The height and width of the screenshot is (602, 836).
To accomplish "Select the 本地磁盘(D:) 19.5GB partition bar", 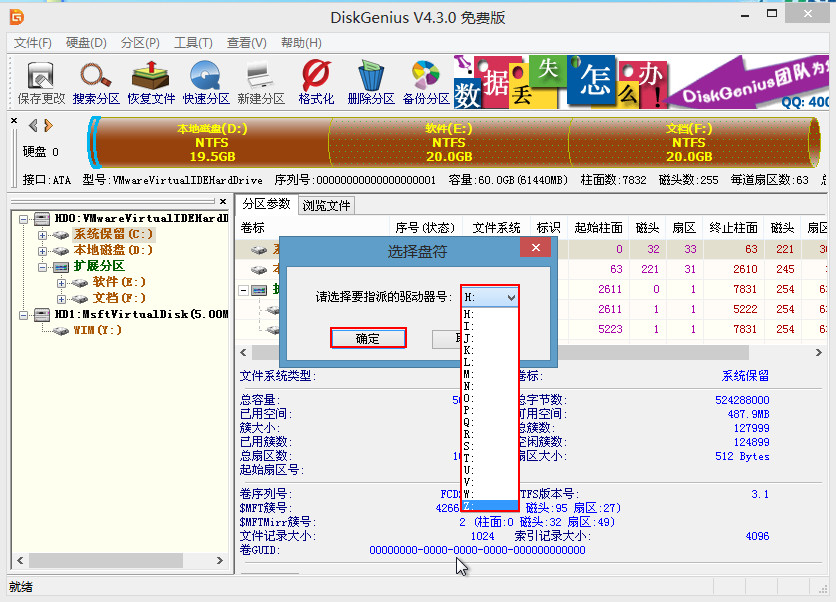I will (212, 142).
